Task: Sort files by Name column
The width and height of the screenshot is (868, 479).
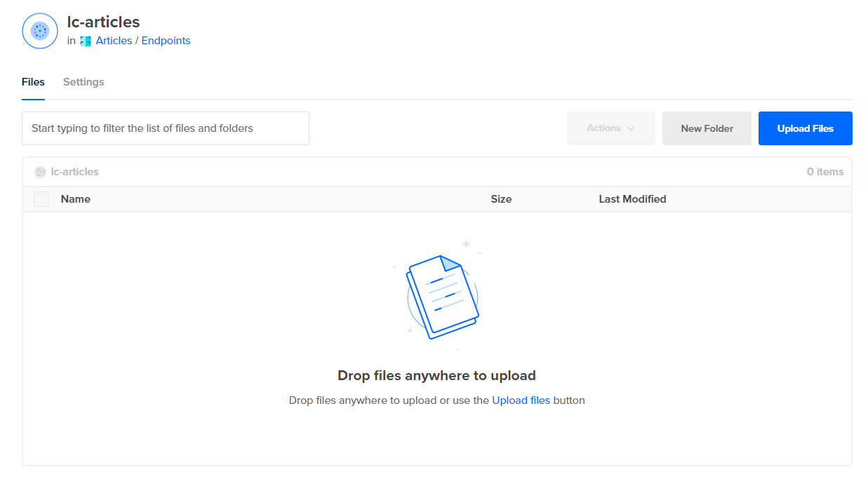Action: click(x=76, y=199)
